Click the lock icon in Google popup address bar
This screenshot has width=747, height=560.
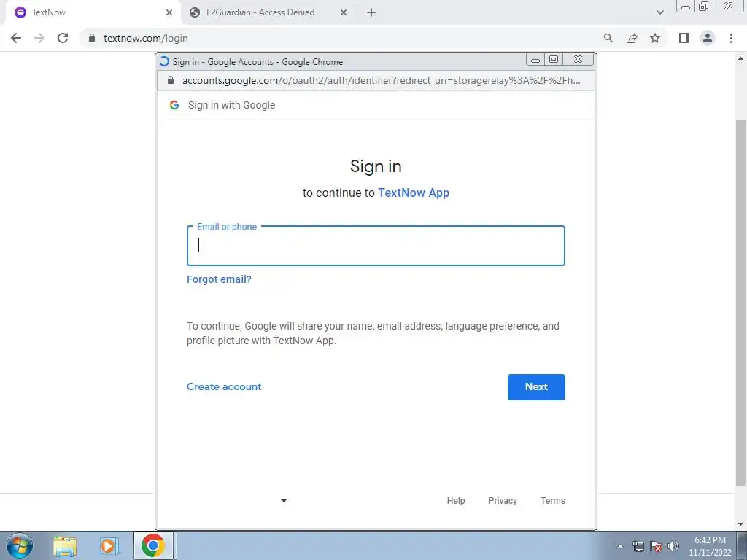[x=171, y=80]
